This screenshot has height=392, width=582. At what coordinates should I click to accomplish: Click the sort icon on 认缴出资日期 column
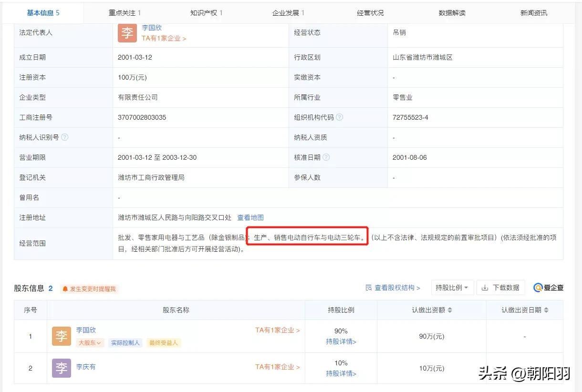546,310
